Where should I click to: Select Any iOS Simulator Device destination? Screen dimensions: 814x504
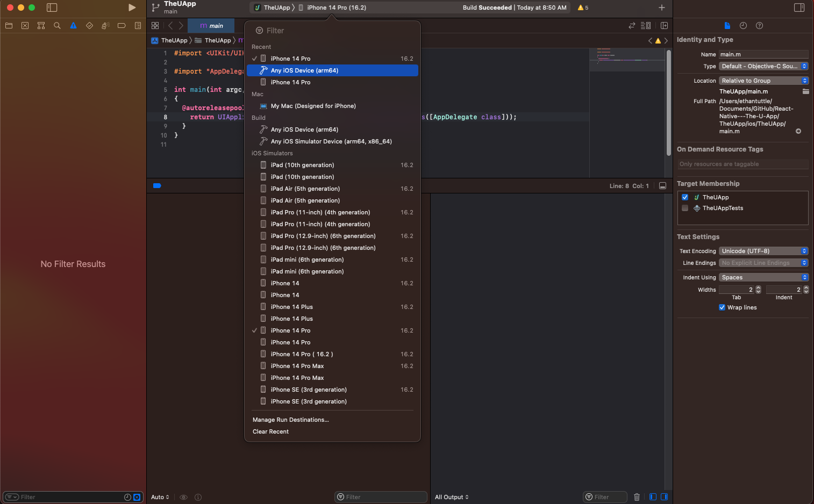tap(331, 141)
